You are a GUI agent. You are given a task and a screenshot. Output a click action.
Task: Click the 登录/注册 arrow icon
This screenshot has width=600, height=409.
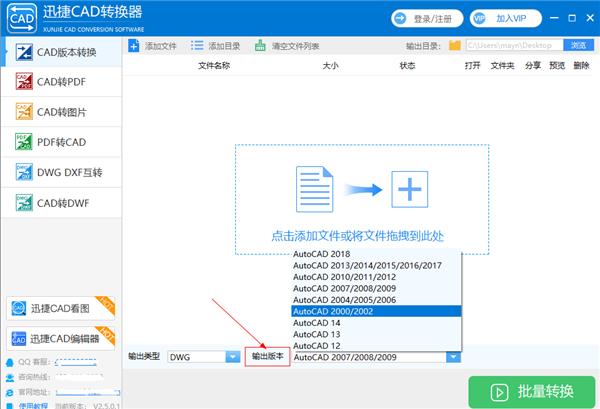400,18
